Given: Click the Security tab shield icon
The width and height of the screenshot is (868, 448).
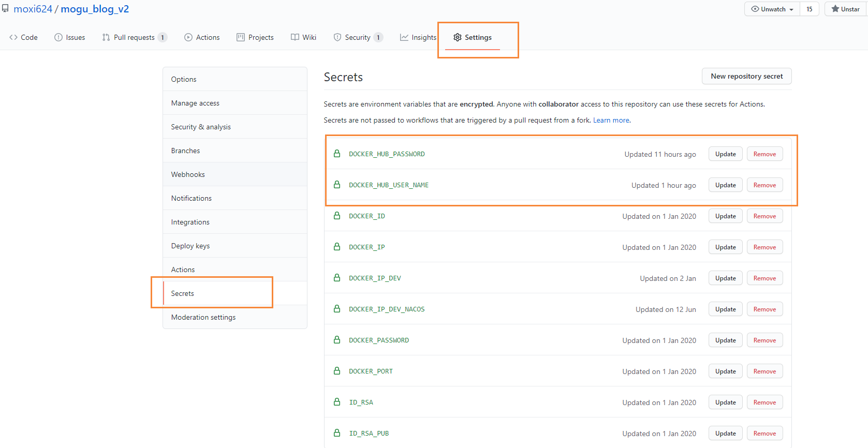Looking at the screenshot, I should (x=337, y=37).
